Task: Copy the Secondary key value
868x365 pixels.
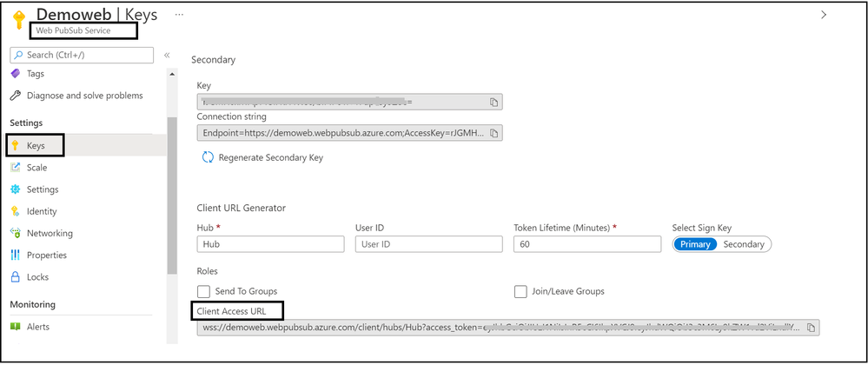Action: (494, 103)
